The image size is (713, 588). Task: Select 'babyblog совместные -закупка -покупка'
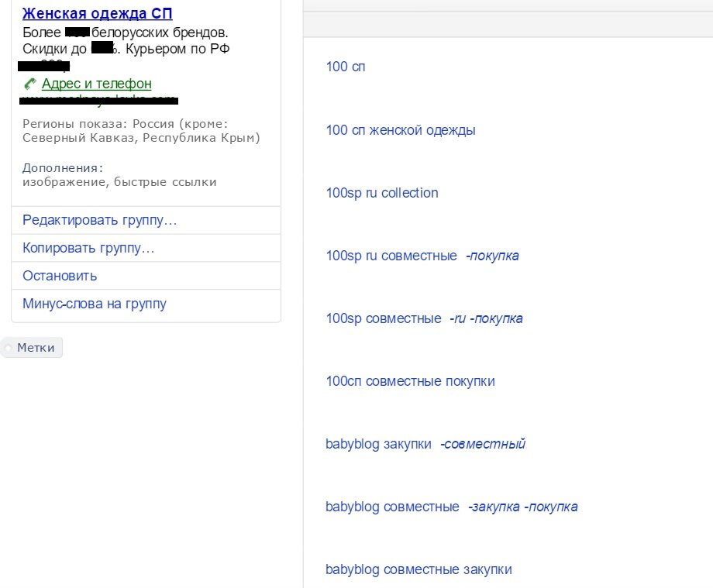(x=451, y=506)
